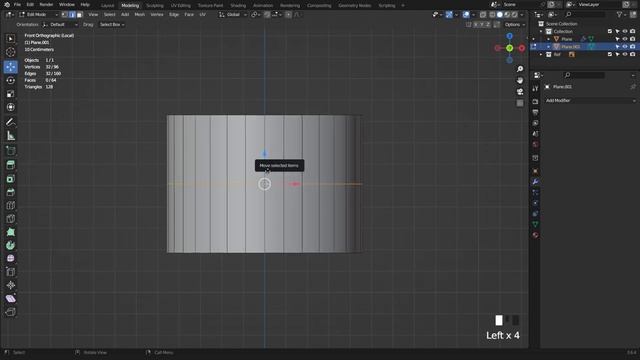Open the Modifiers wrench properties tab
This screenshot has height=360, width=640.
(536, 182)
